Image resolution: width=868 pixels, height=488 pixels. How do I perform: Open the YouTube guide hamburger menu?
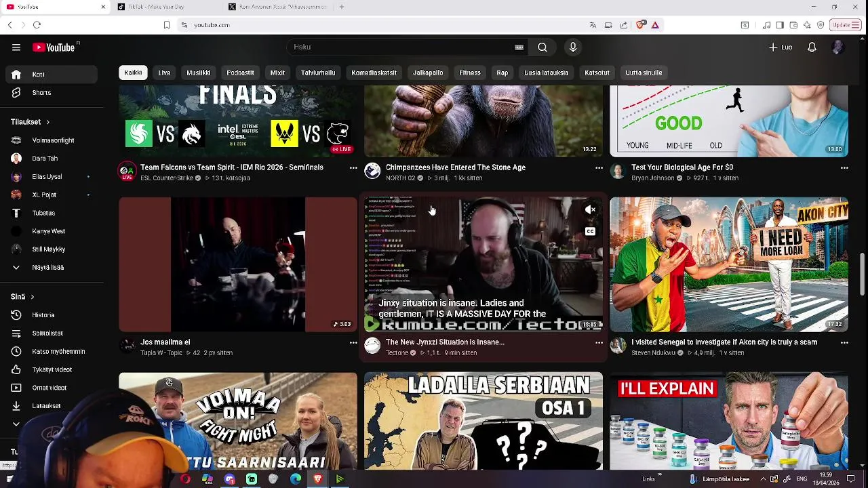click(16, 47)
